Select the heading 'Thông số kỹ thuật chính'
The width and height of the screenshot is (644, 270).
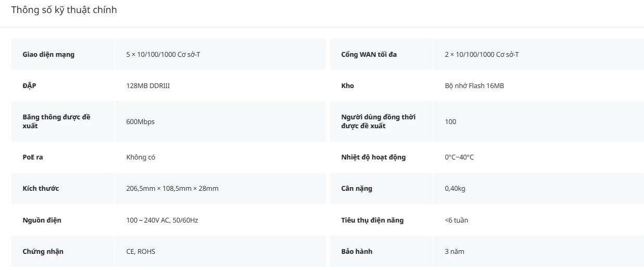pyautogui.click(x=64, y=10)
